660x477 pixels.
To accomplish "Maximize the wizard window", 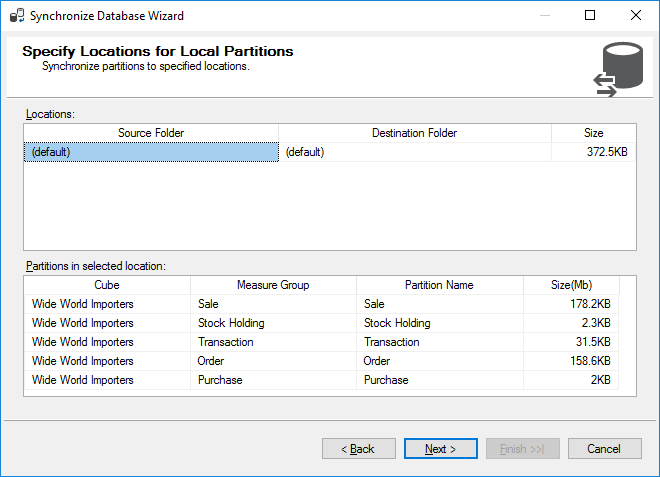I will 590,16.
